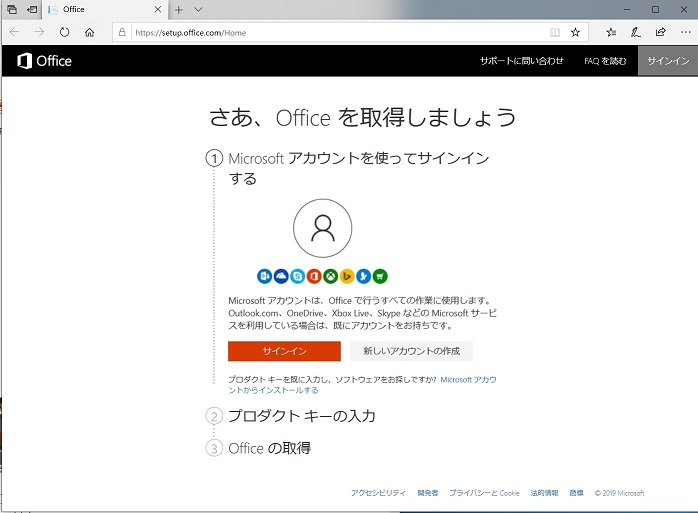Viewport: 698px width, 513px height.
Task: Open プライバシーと Cookie footer link
Action: [484, 493]
